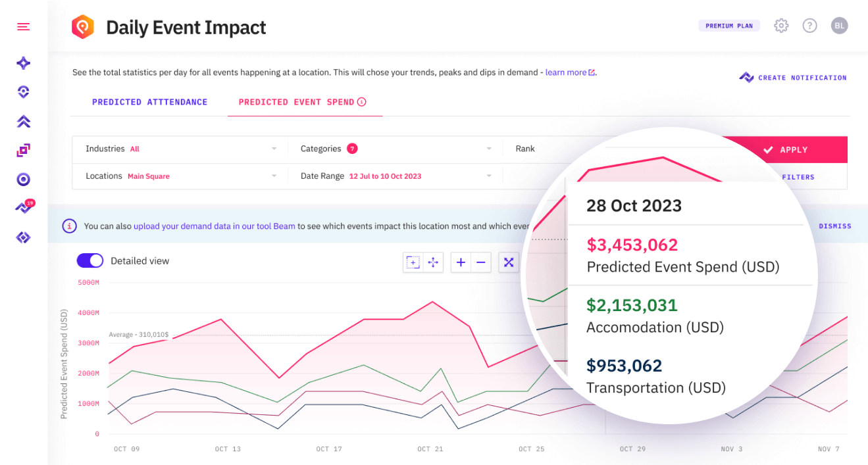The height and width of the screenshot is (465, 868).
Task: Open notifications icon with 19 badge
Action: pyautogui.click(x=24, y=207)
